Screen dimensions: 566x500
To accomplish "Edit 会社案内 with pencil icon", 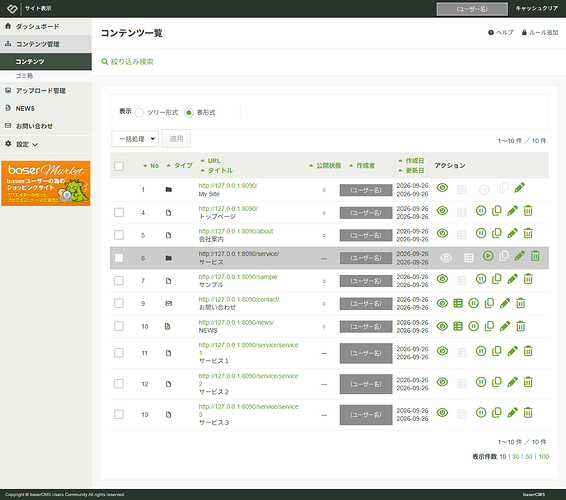I will (x=512, y=234).
